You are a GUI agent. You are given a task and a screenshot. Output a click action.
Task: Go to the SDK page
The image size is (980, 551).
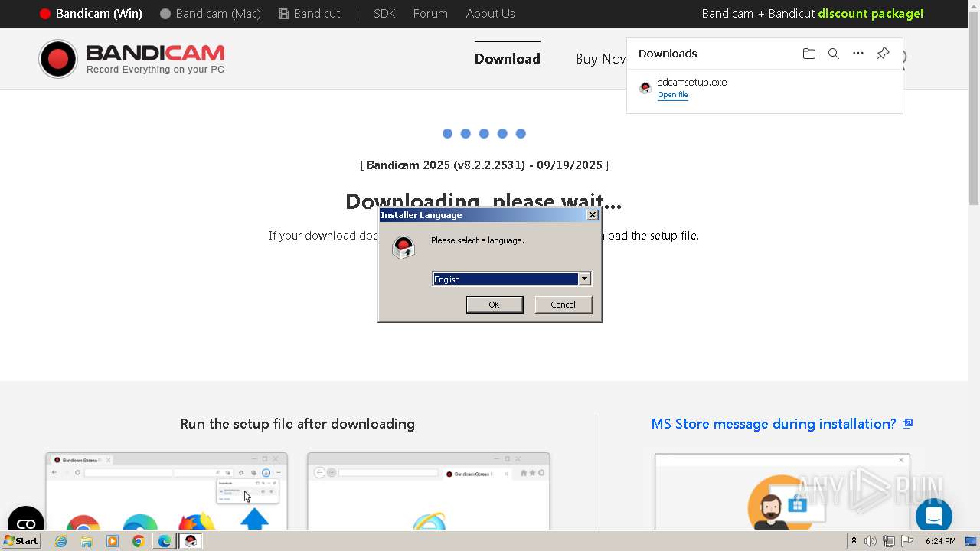click(x=384, y=14)
